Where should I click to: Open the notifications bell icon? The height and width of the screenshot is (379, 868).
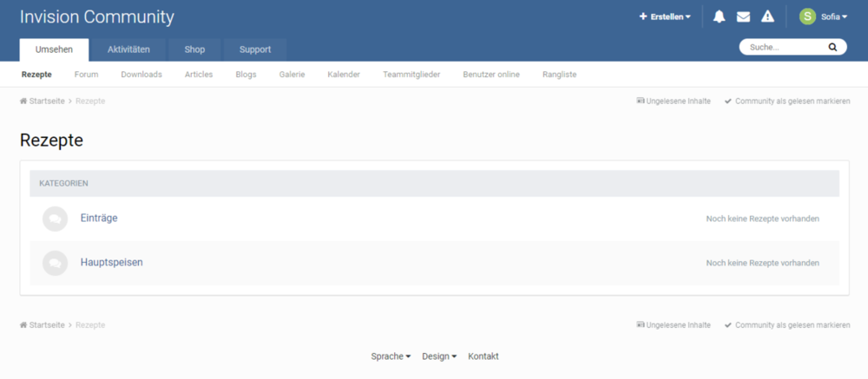719,16
